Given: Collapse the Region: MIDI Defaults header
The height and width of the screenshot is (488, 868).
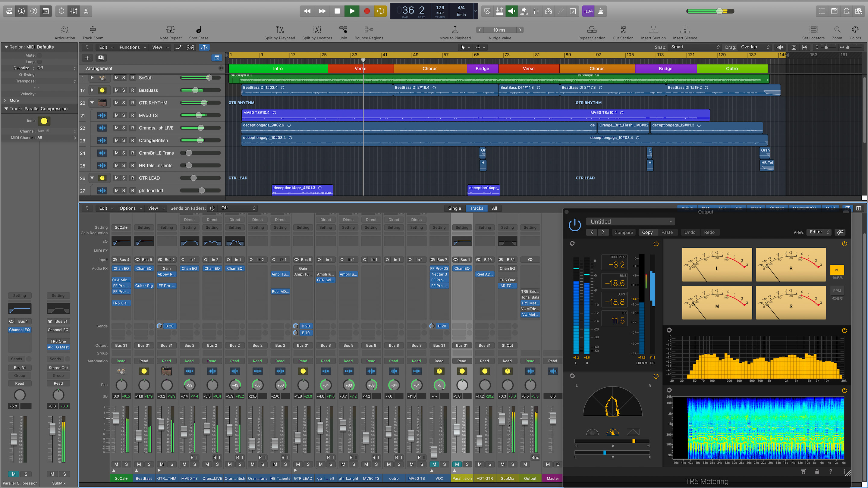Looking at the screenshot, I should (6, 47).
